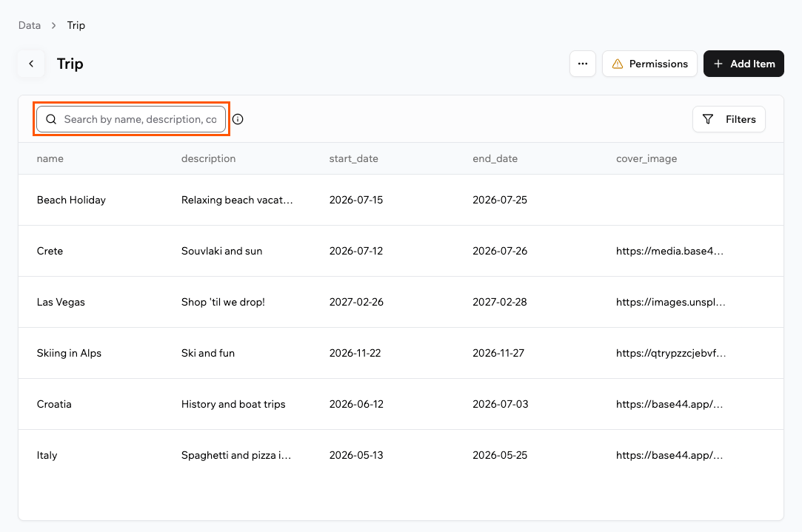The height and width of the screenshot is (532, 802).
Task: Click start date 2026-07-12
Action: 356,251
